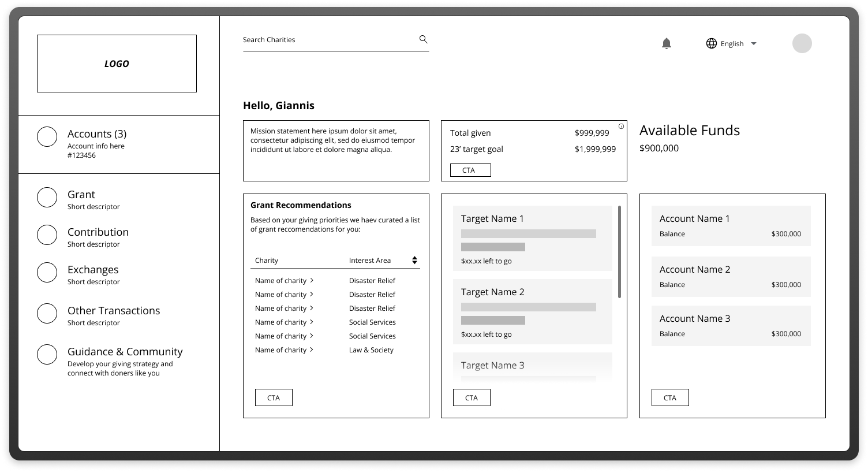868x472 pixels.
Task: Expand the first Name of charity chevron
Action: pyautogui.click(x=312, y=280)
